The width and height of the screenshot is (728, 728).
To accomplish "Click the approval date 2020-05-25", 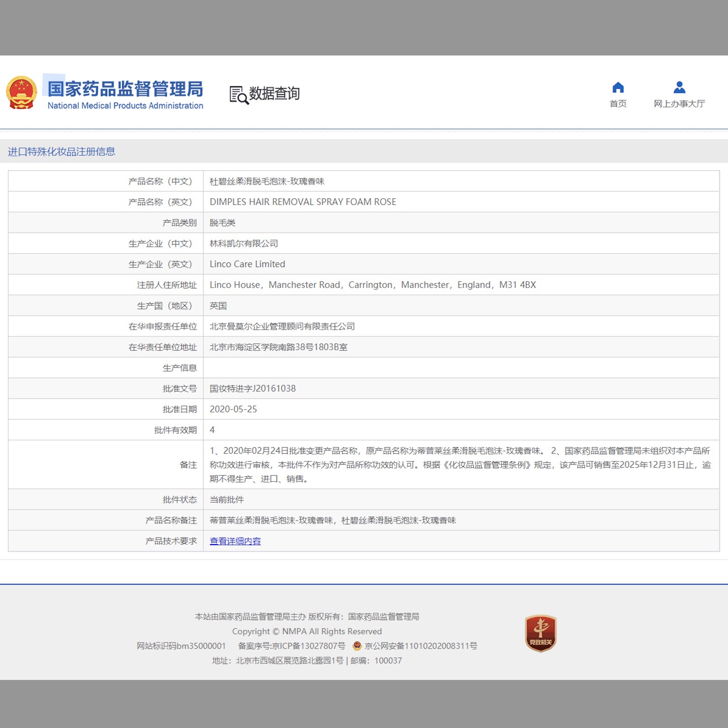I will pyautogui.click(x=233, y=409).
